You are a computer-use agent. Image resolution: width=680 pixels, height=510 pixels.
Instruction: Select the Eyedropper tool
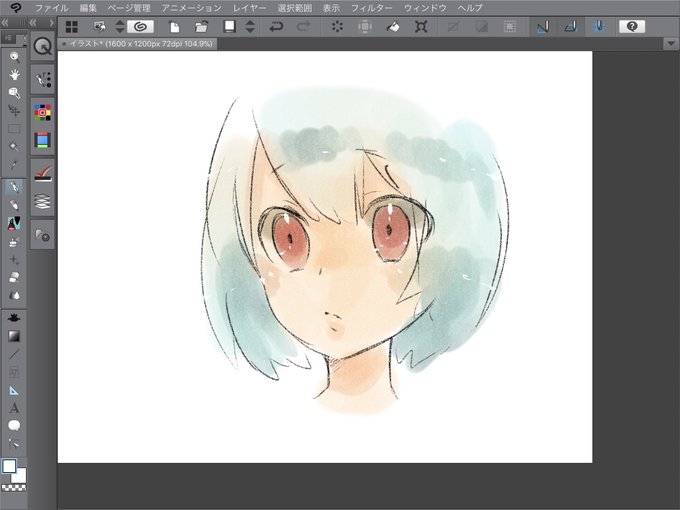pyautogui.click(x=14, y=165)
